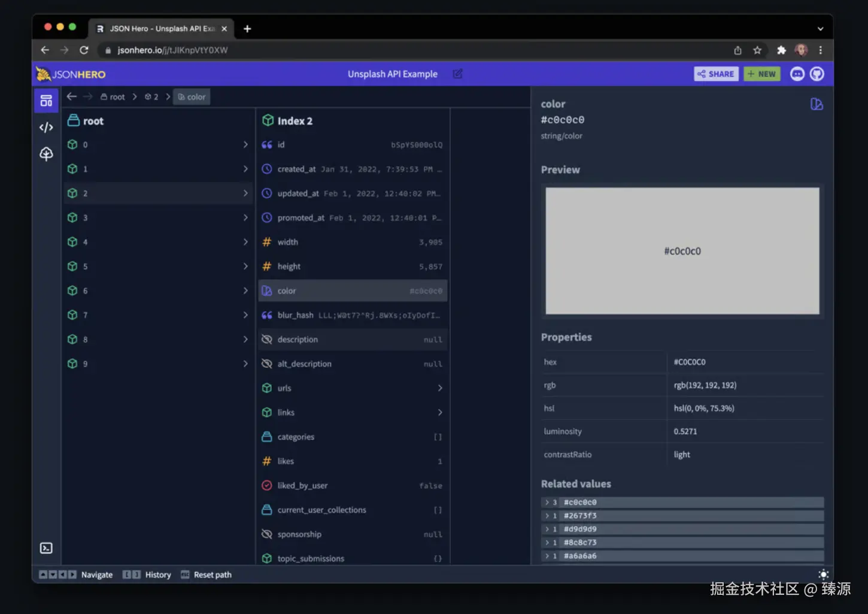The height and width of the screenshot is (614, 868).
Task: Click the hex value #C0C0C0 cell
Action: [x=690, y=362]
